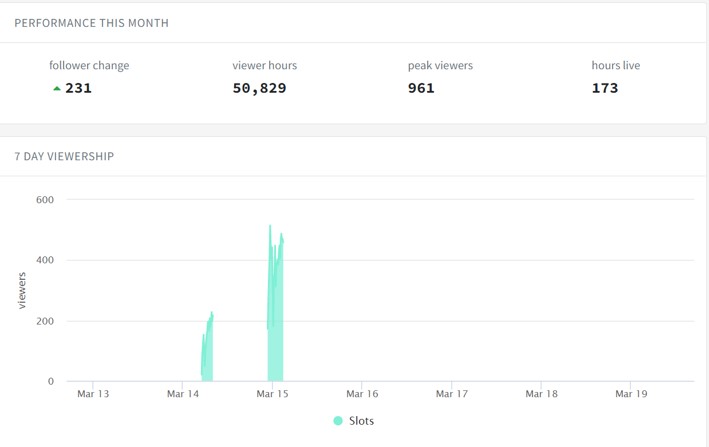Toggle Slots series legend label
The height and width of the screenshot is (447, 709).
tap(361, 421)
